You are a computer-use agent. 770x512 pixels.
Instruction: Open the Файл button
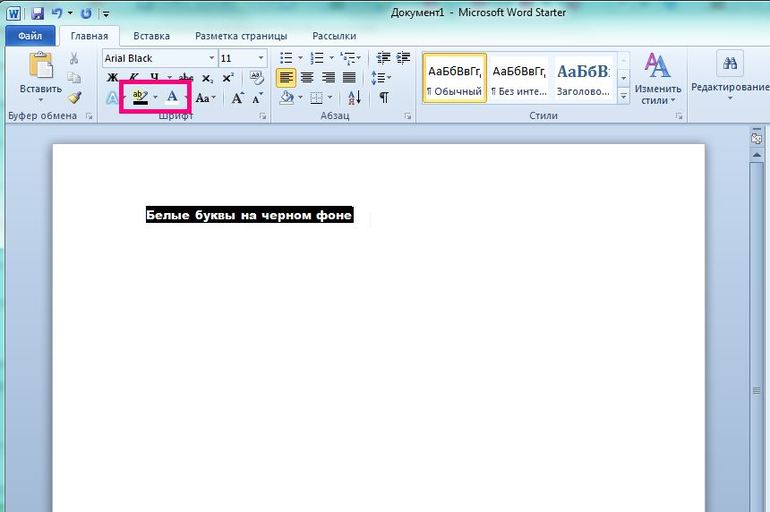(x=29, y=36)
